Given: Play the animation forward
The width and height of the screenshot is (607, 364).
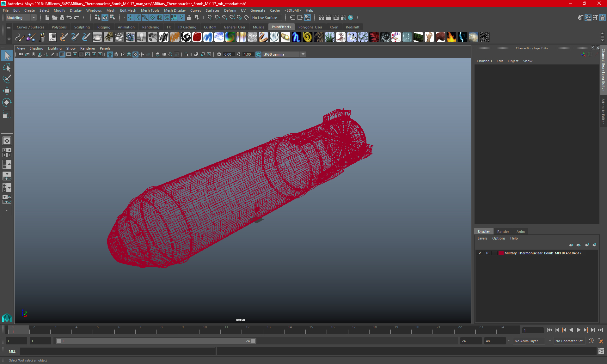Looking at the screenshot, I should pos(578,330).
